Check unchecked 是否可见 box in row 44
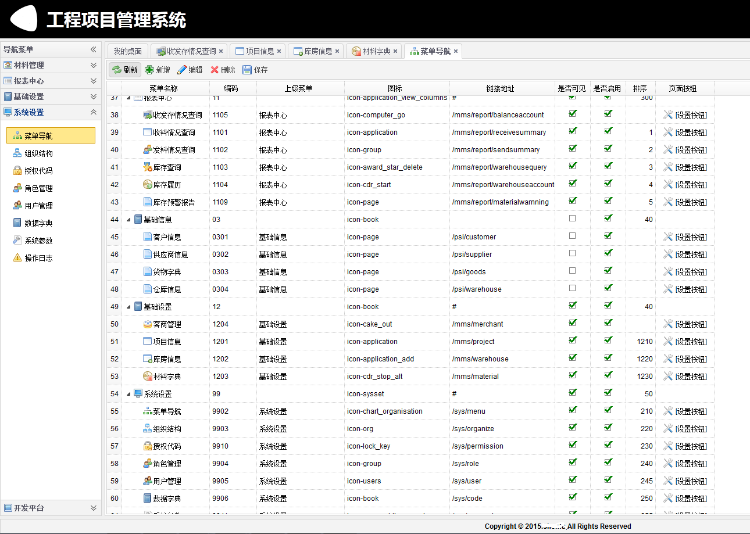Screen dimensions: 750x534 point(572,218)
